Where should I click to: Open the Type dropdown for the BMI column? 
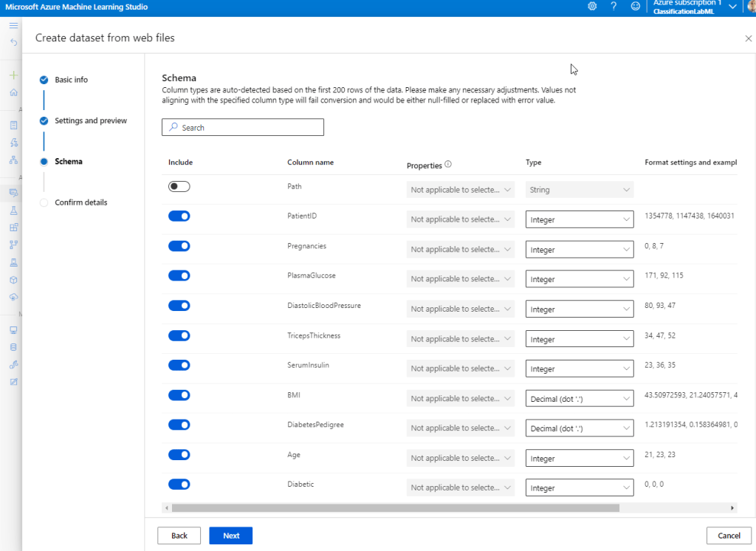579,399
